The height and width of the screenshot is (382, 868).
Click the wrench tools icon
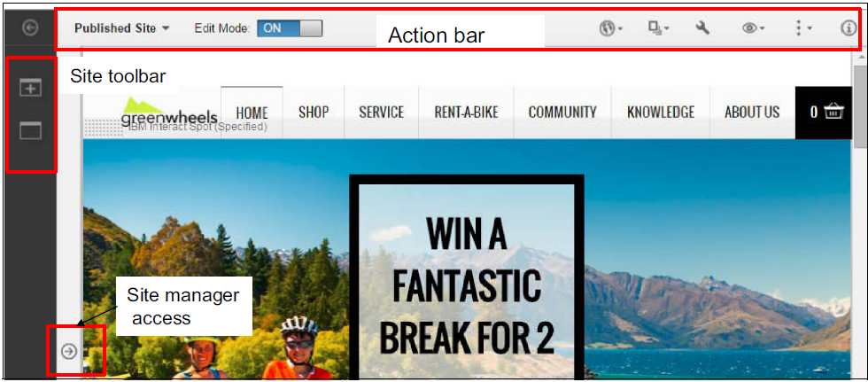point(702,27)
